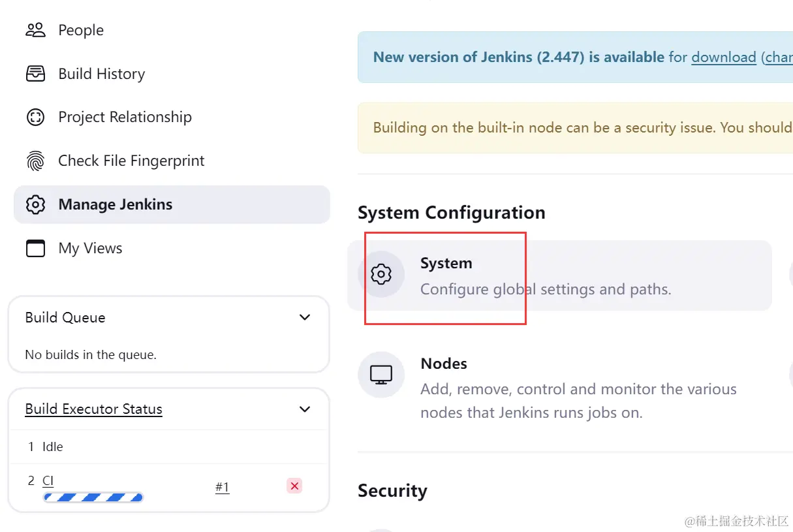Image resolution: width=793 pixels, height=532 pixels.
Task: Click the People icon in sidebar
Action: coord(35,30)
